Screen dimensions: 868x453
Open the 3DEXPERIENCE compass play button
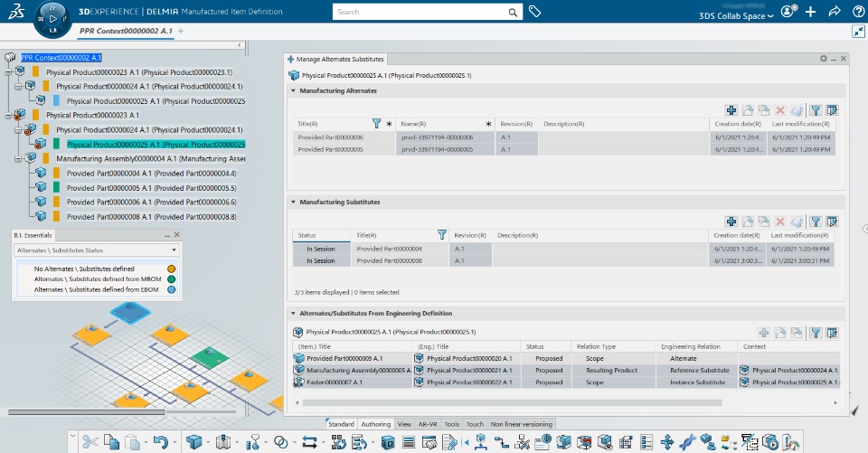[x=52, y=19]
